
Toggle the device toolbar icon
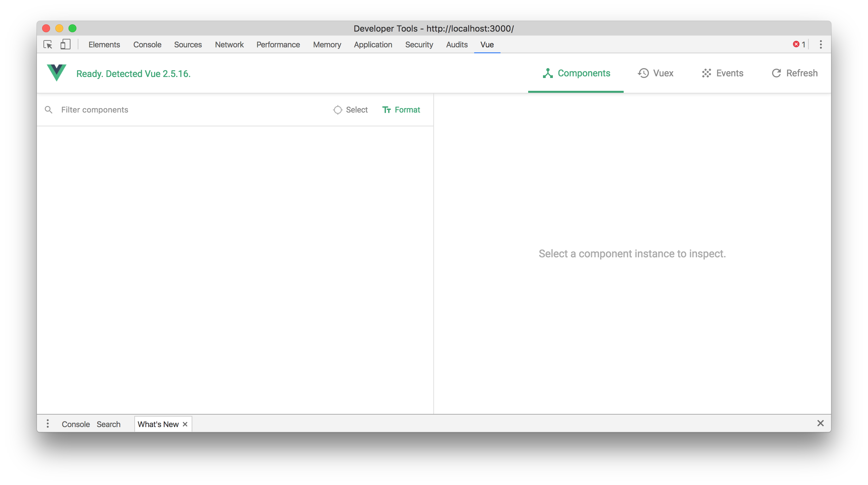(65, 44)
